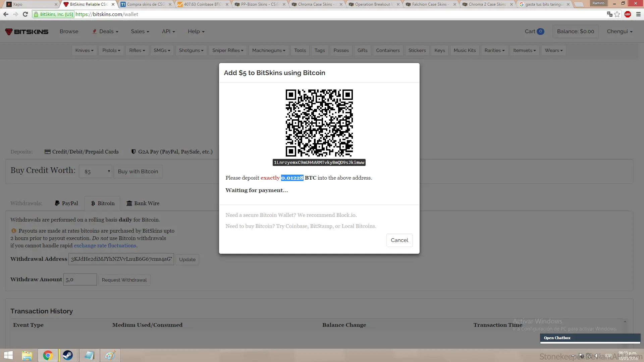Viewport: 644px width, 362px height.
Task: Open the Chrome hamburger menu
Action: click(x=638, y=14)
